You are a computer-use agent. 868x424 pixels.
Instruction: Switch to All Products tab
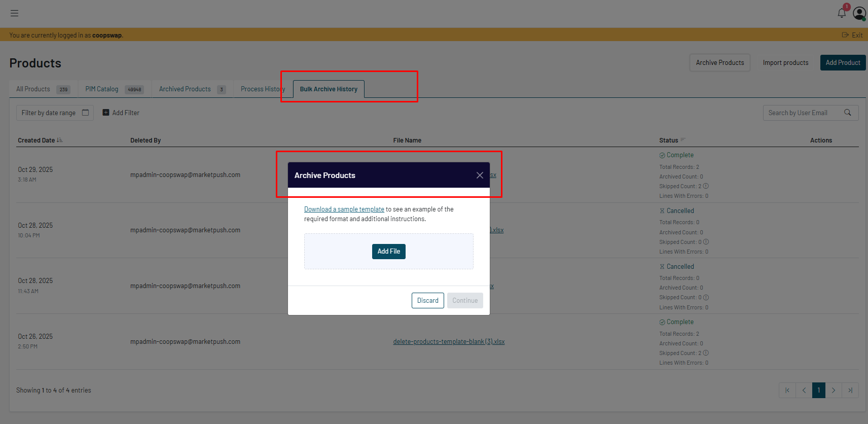point(43,89)
